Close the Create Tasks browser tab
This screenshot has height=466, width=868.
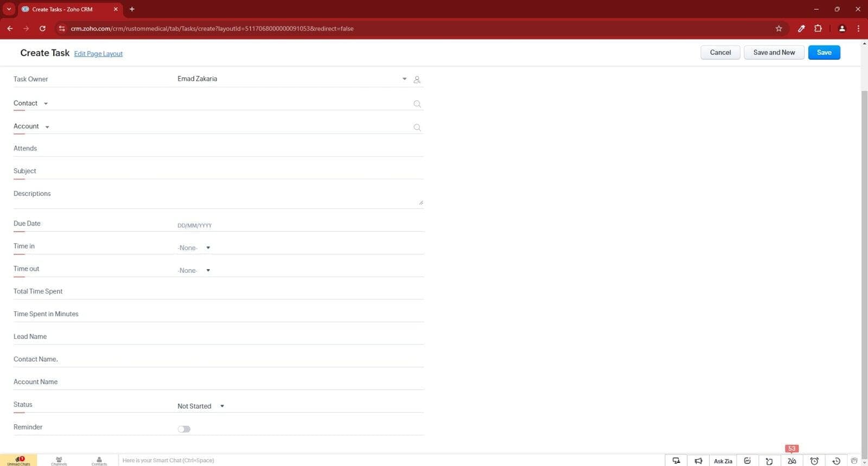(116, 9)
